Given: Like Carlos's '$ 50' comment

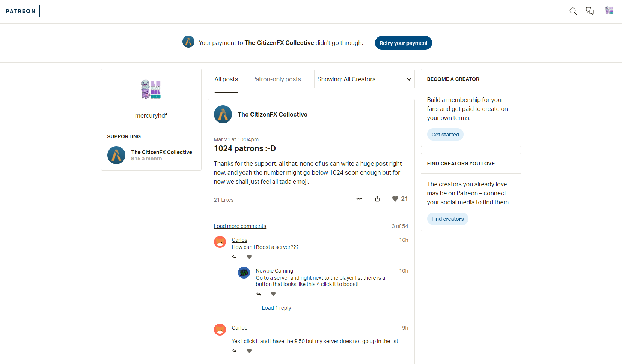Looking at the screenshot, I should coord(249,351).
